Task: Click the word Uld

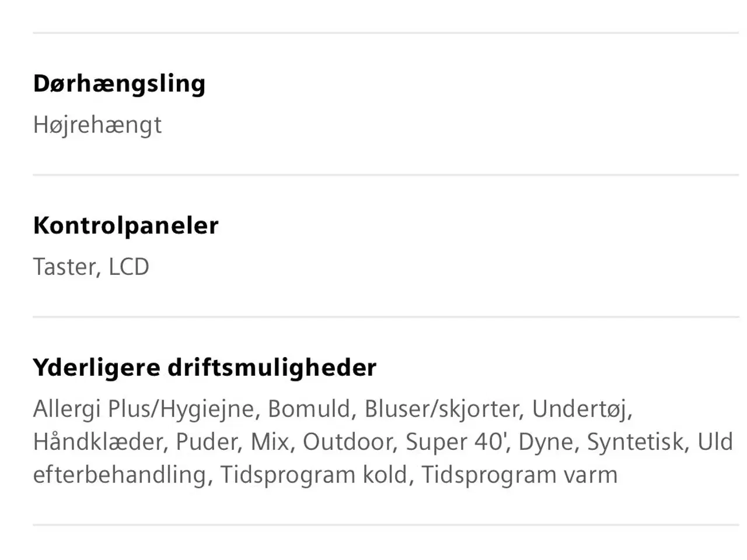Action: click(x=715, y=442)
